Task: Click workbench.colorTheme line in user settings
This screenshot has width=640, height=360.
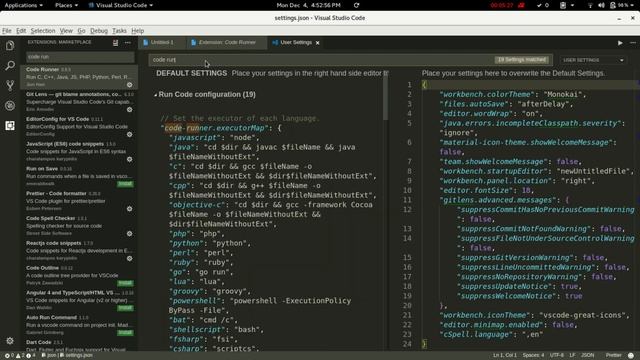Action: tap(513, 94)
